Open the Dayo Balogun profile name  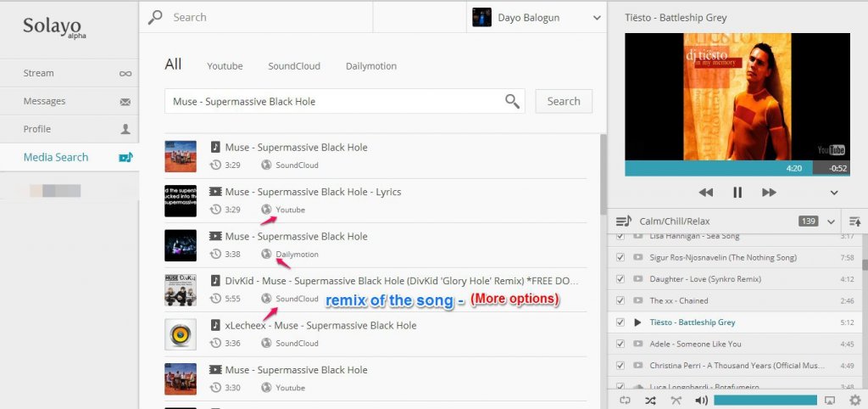coord(528,18)
